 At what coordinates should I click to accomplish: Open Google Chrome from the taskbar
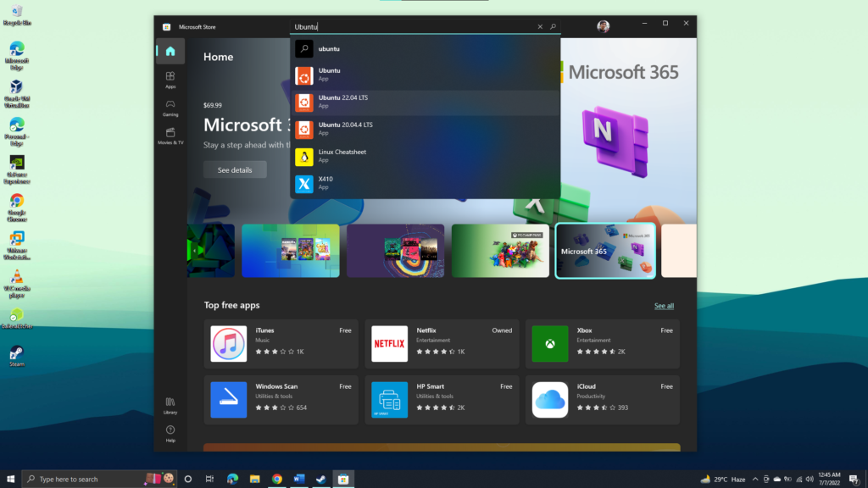277,480
